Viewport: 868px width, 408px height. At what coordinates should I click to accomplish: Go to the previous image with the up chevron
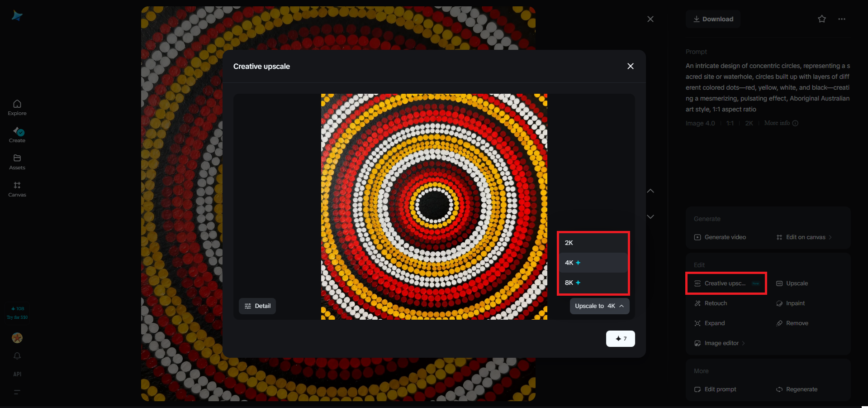[650, 191]
